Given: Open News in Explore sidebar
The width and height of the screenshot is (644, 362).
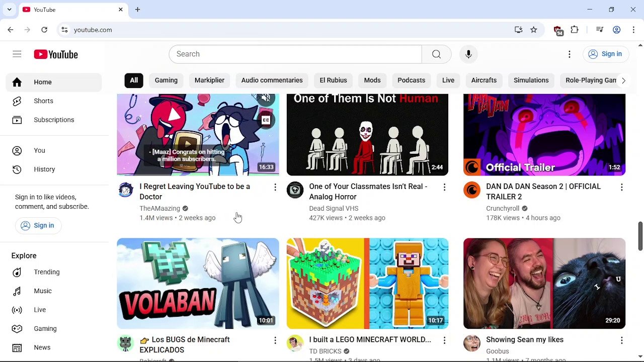Looking at the screenshot, I should 54,347.
